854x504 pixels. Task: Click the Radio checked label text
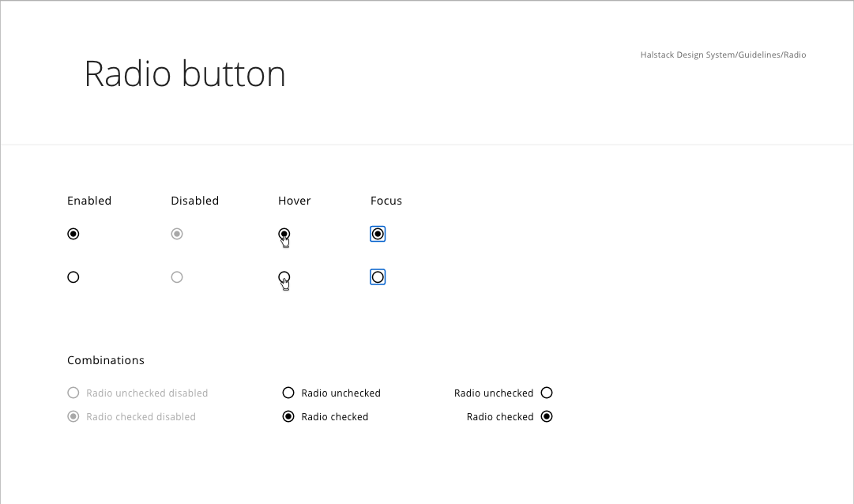(335, 416)
